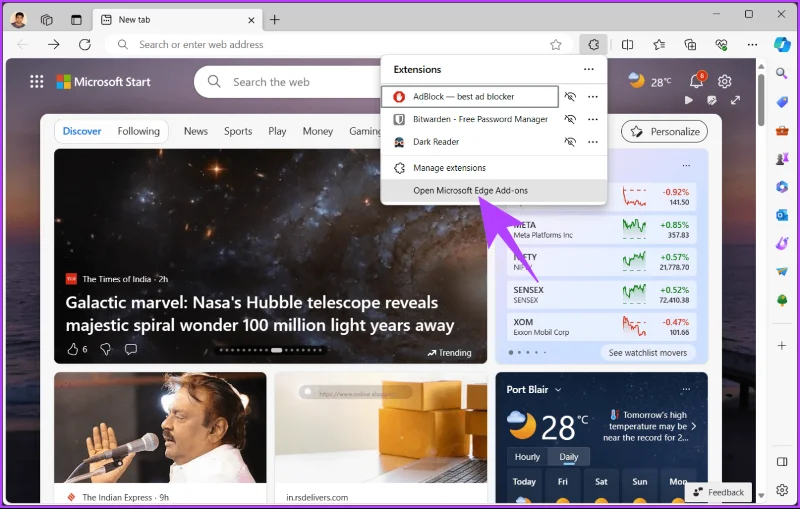800x509 pixels.
Task: Select AdBlock — best ad blocker entry
Action: [470, 96]
